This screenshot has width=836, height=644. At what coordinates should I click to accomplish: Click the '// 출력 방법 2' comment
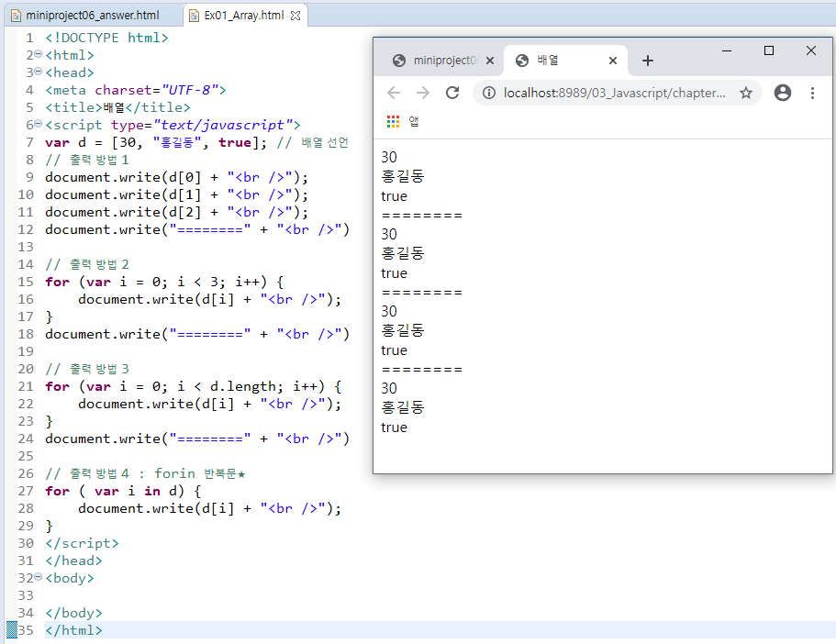[x=87, y=264]
